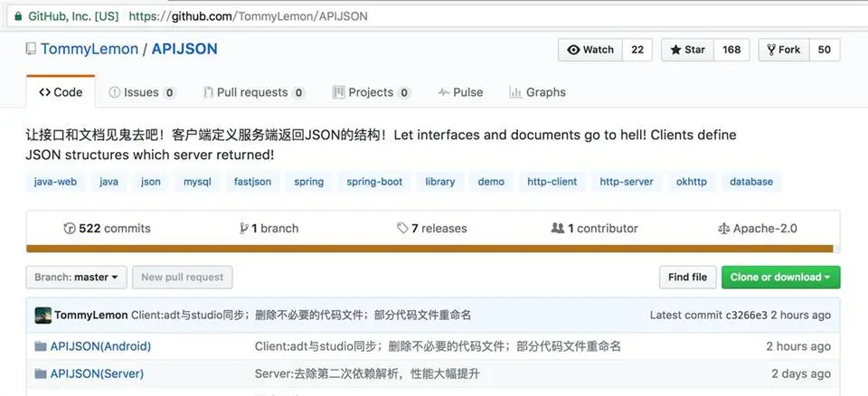This screenshot has height=396, width=868.
Task: Click the Star button
Action: pyautogui.click(x=687, y=50)
